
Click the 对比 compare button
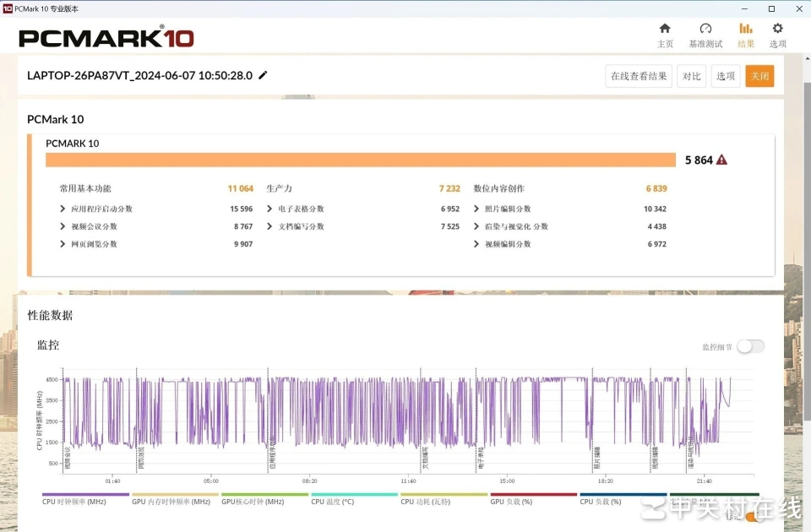pyautogui.click(x=691, y=76)
